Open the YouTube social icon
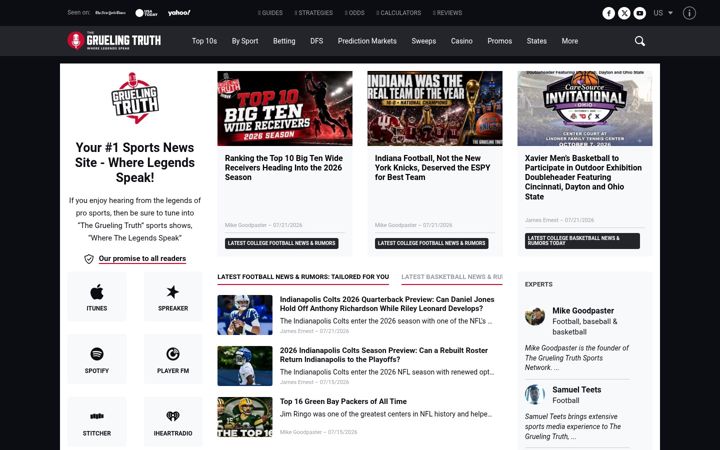The width and height of the screenshot is (720, 450). pos(640,13)
